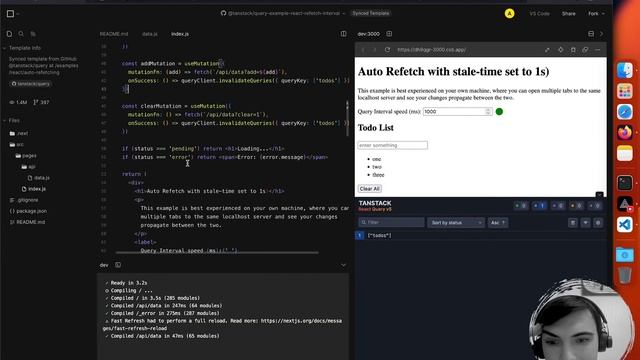Click the Share button
The width and height of the screenshot is (640, 360).
[569, 14]
